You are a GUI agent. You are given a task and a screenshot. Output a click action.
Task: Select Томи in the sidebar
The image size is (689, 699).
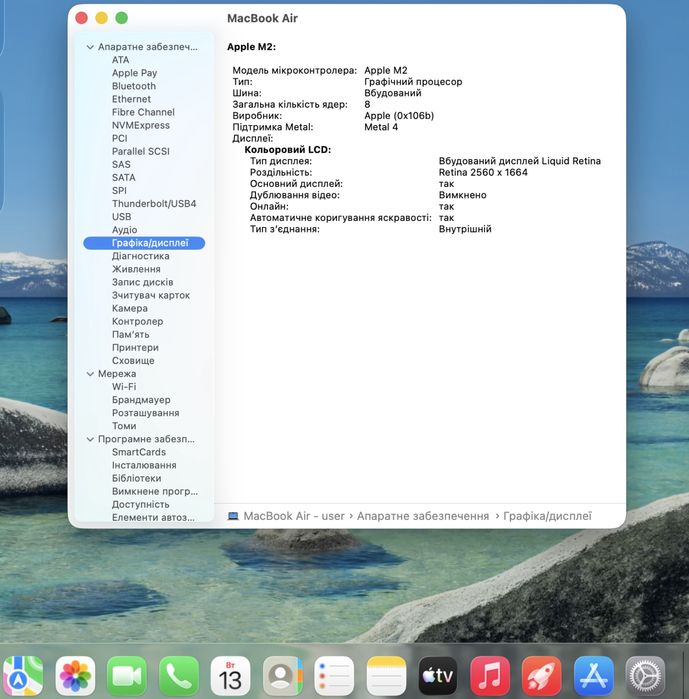(x=124, y=426)
